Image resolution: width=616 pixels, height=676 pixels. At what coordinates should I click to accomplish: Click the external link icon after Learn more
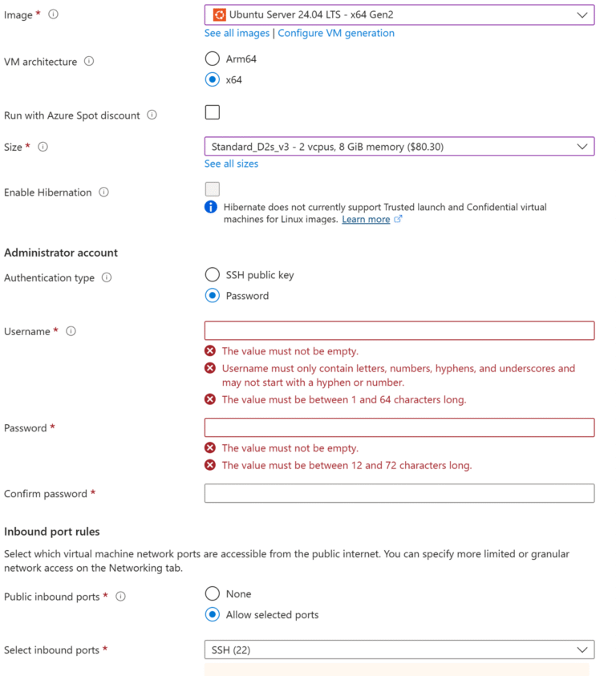click(x=399, y=219)
